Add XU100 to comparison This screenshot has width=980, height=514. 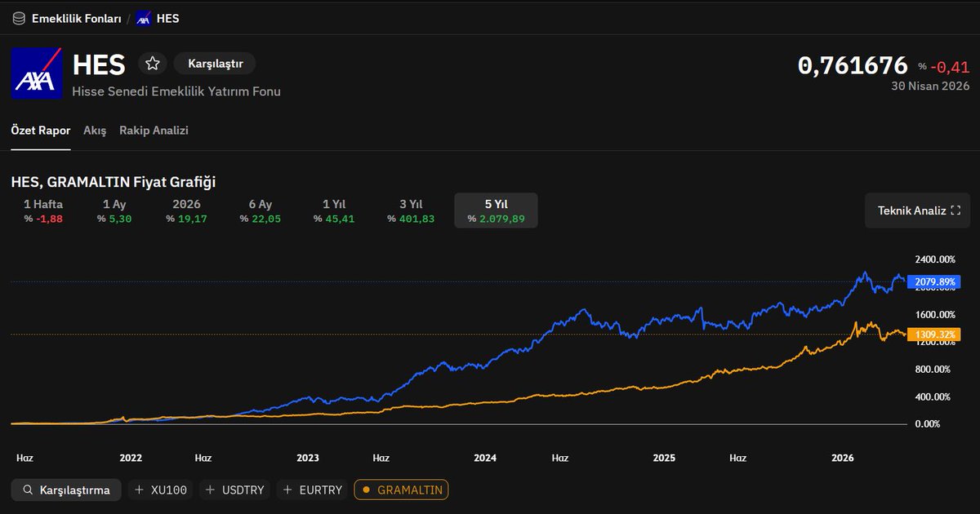[161, 490]
